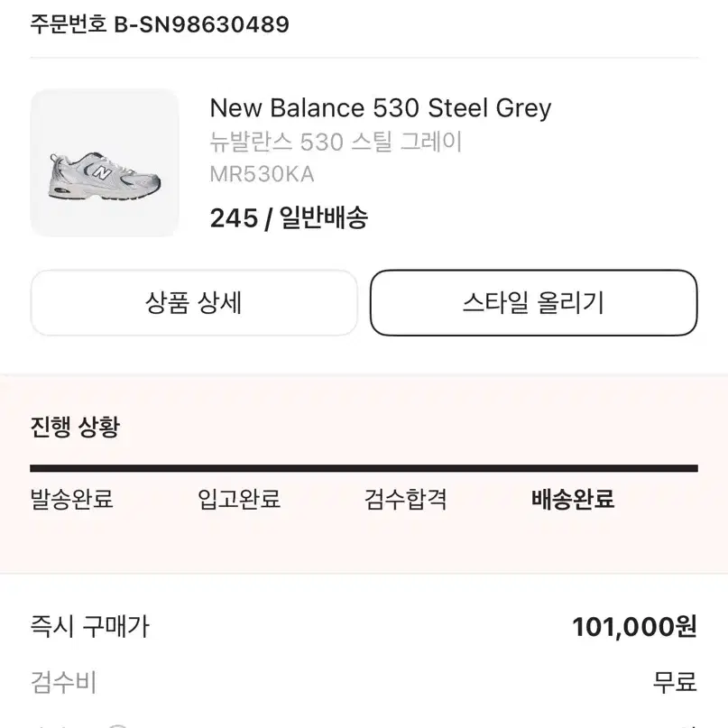Tap the 101,000원 price amount
Image resolution: width=728 pixels, height=728 pixels.
pyautogui.click(x=635, y=627)
